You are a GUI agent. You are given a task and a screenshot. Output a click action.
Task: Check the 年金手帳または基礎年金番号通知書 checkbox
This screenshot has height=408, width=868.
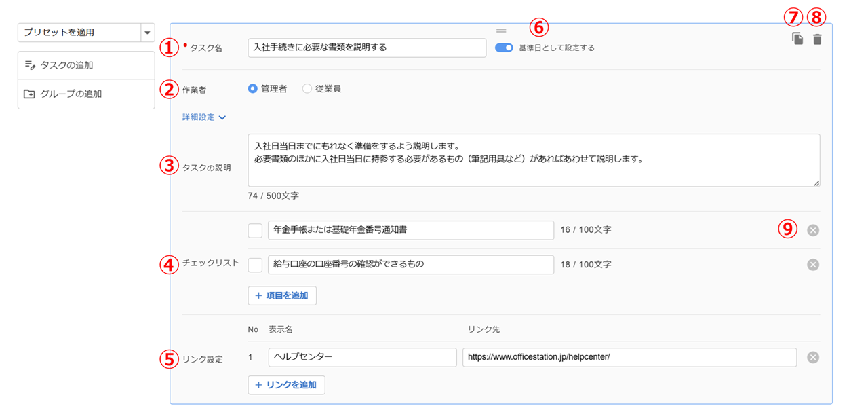pyautogui.click(x=255, y=231)
